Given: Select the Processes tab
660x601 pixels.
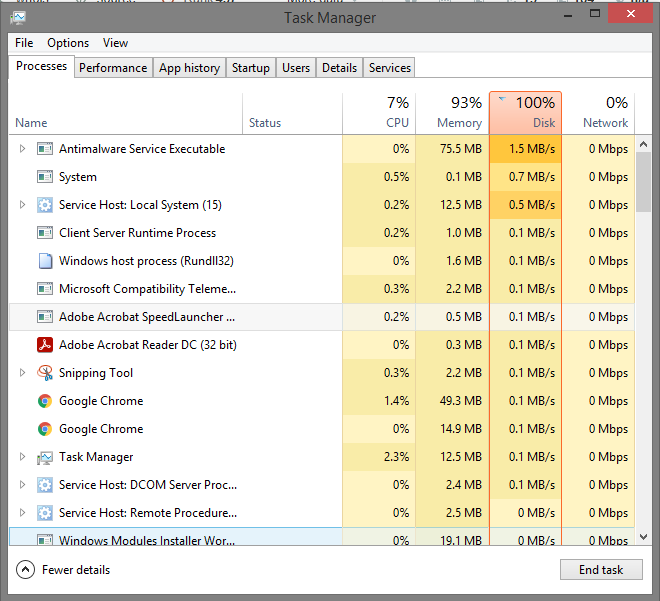Looking at the screenshot, I should (41, 66).
